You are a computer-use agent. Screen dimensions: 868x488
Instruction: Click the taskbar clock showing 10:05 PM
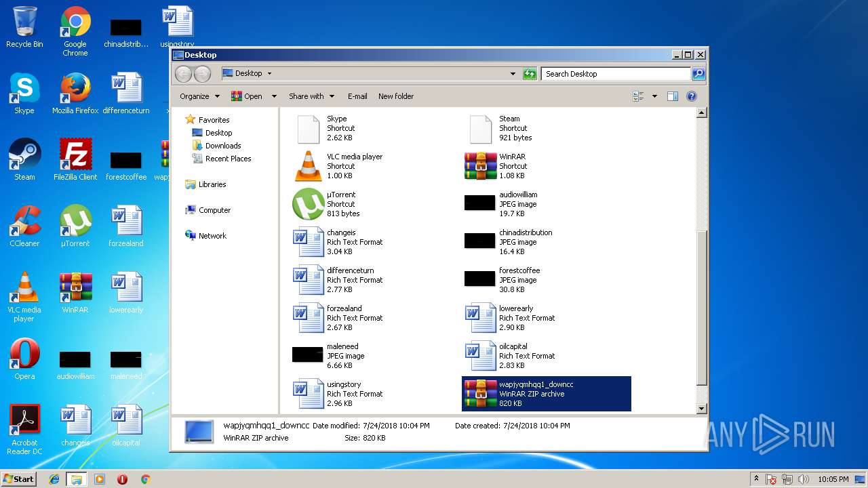pyautogui.click(x=833, y=479)
